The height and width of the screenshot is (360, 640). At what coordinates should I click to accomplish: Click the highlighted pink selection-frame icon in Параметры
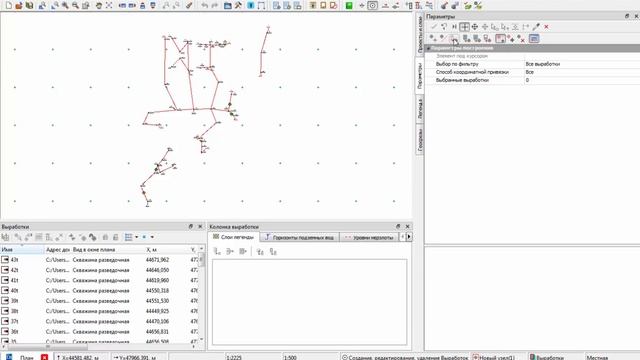[x=500, y=38]
